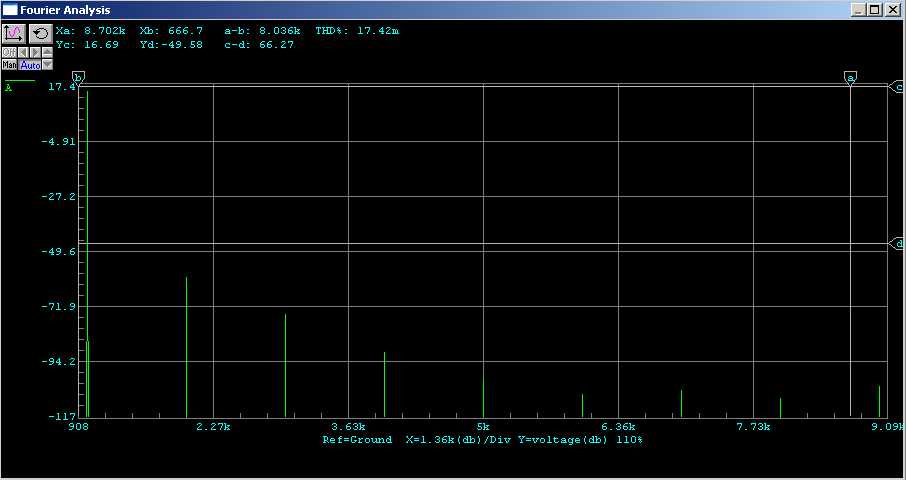Screen dimensions: 906x480
Task: Click the THD%: 17.42m readout
Action: pos(357,31)
